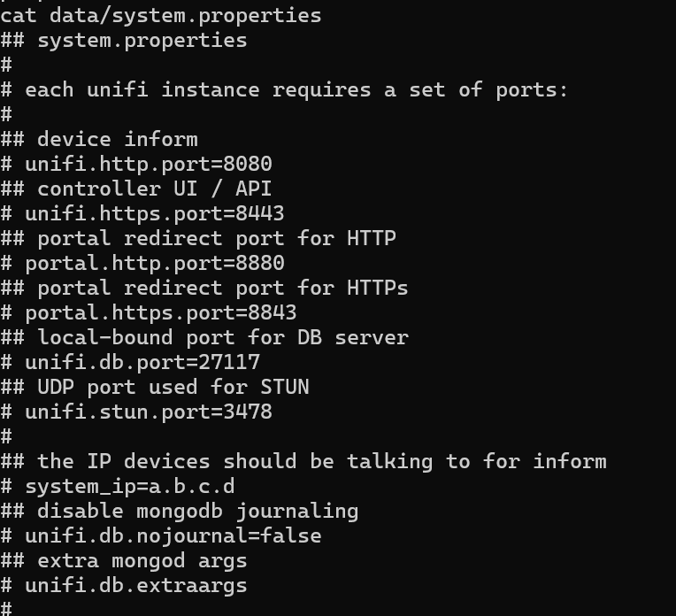The width and height of the screenshot is (676, 616).
Task: Click '## disable mongodb journaling' comment line
Action: [x=180, y=511]
